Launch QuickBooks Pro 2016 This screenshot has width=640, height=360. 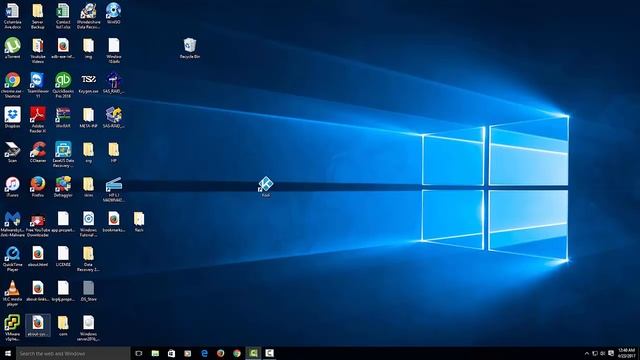[x=63, y=85]
